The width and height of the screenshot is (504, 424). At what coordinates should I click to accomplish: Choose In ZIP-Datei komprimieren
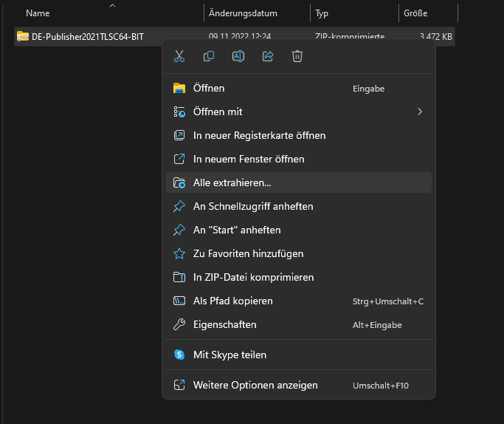click(253, 277)
